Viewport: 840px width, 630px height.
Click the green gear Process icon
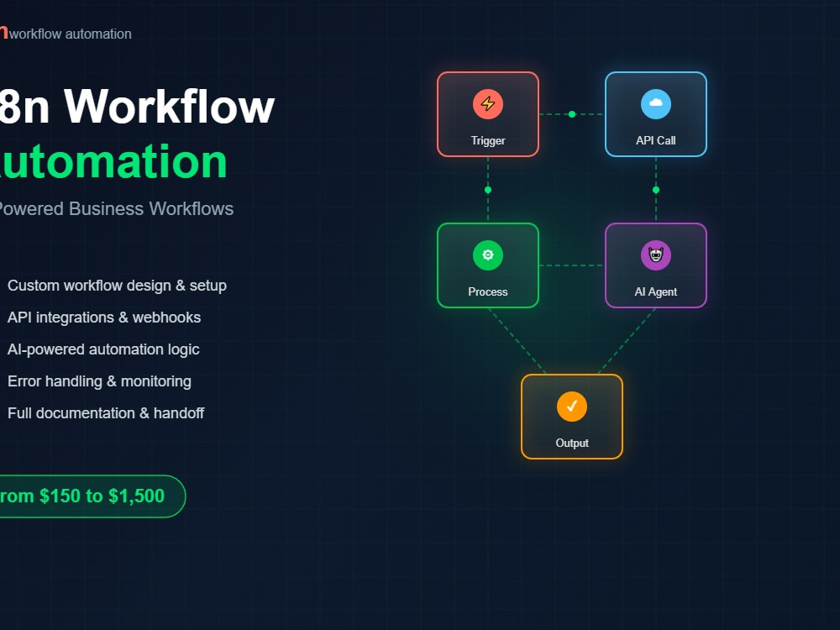pos(487,255)
